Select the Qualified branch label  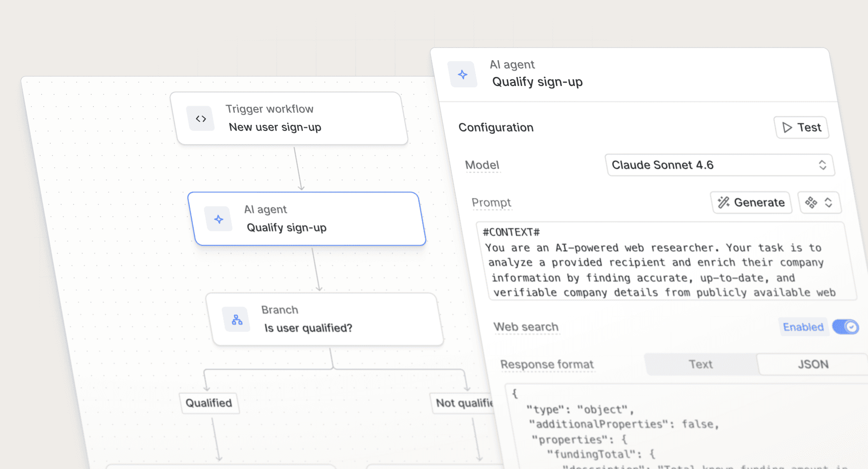209,403
